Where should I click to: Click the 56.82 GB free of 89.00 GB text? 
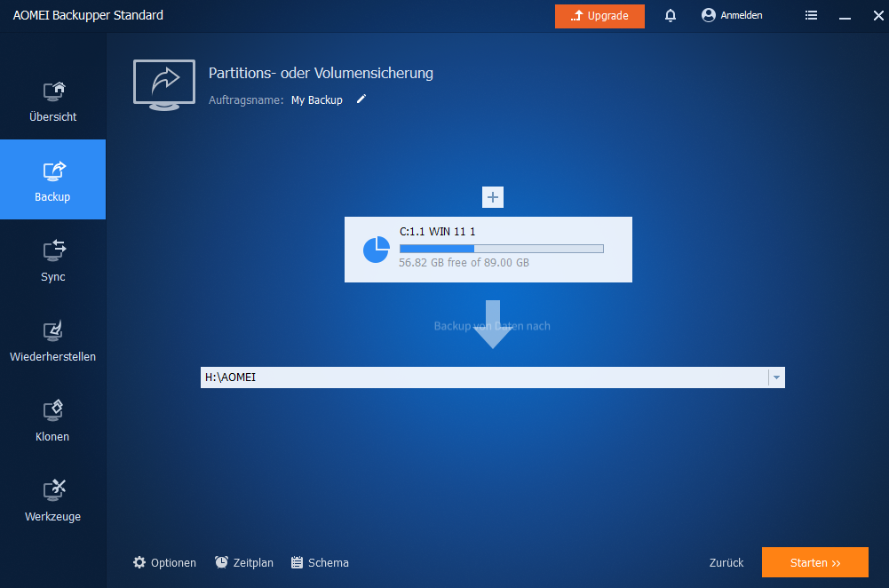click(x=464, y=263)
